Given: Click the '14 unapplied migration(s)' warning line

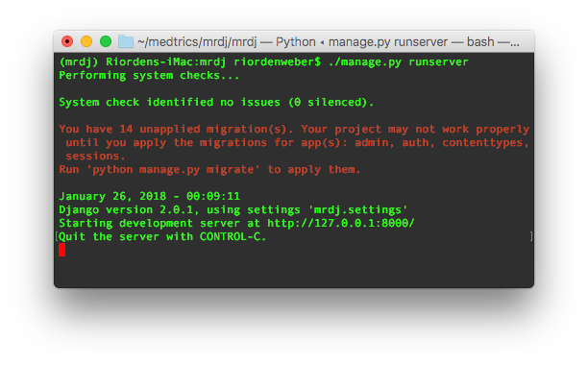Looking at the screenshot, I should coord(294,130).
